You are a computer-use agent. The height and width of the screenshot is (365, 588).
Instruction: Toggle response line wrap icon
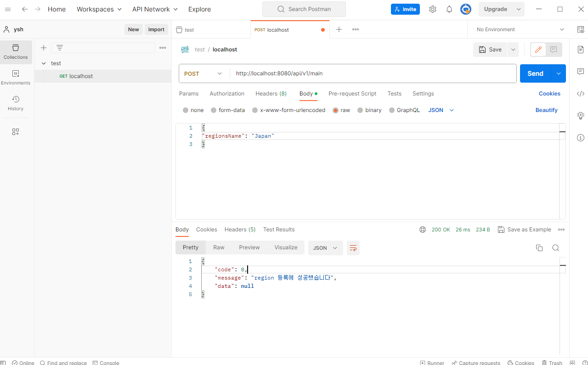click(353, 248)
